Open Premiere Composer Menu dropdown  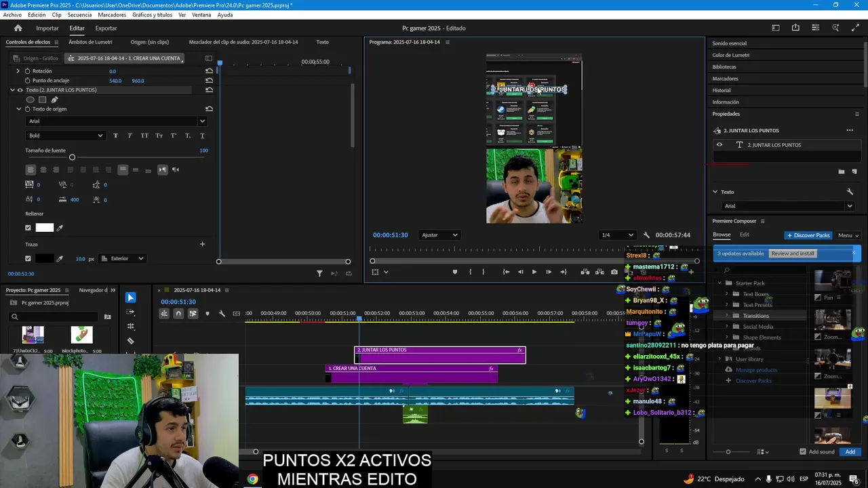848,235
